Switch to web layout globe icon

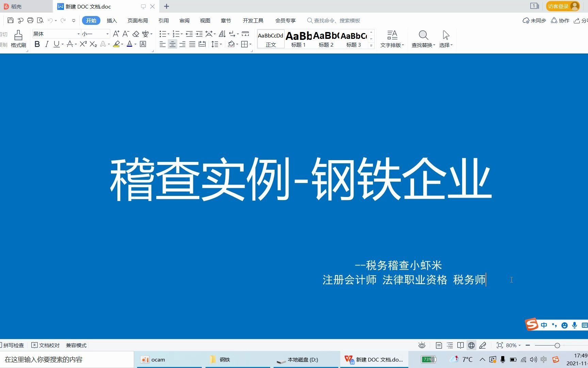coord(471,345)
